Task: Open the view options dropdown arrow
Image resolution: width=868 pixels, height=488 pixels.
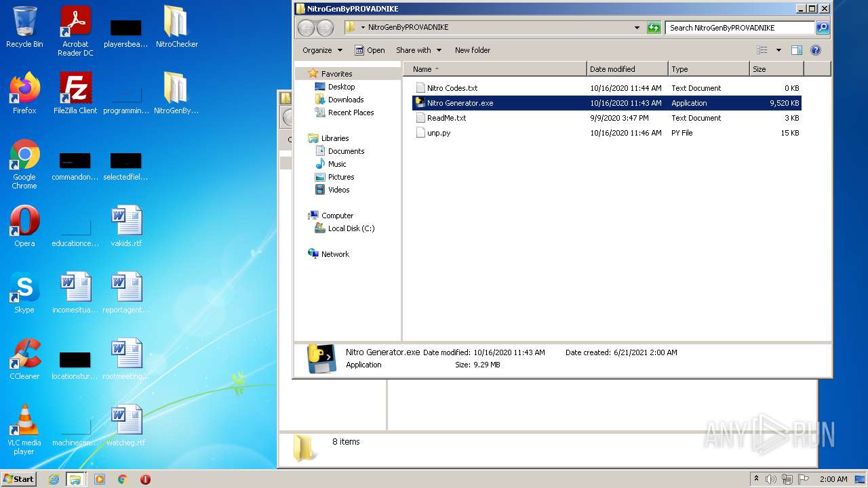Action: point(778,50)
